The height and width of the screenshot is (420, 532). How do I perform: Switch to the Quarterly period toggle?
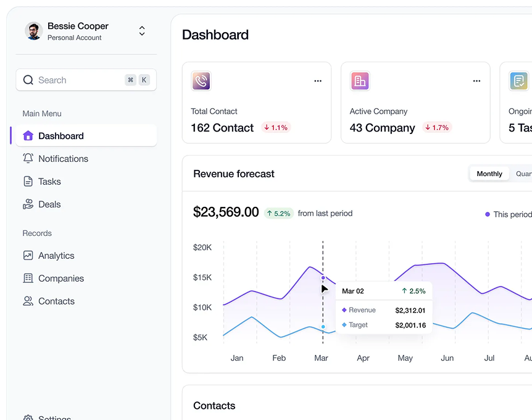coord(523,174)
